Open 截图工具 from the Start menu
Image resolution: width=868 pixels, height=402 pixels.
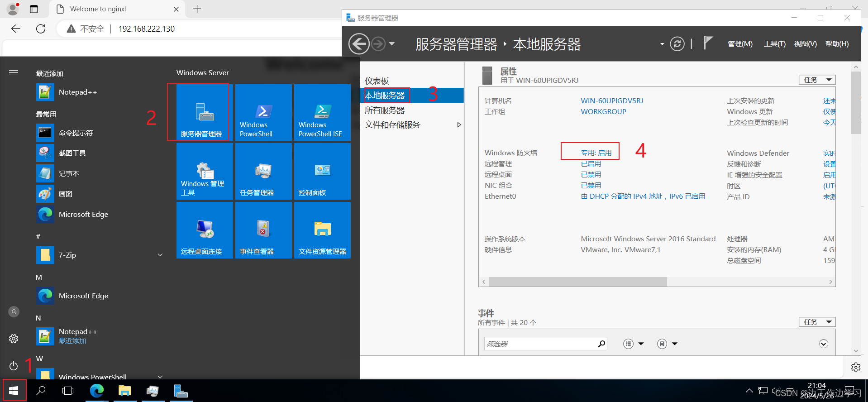click(x=100, y=153)
